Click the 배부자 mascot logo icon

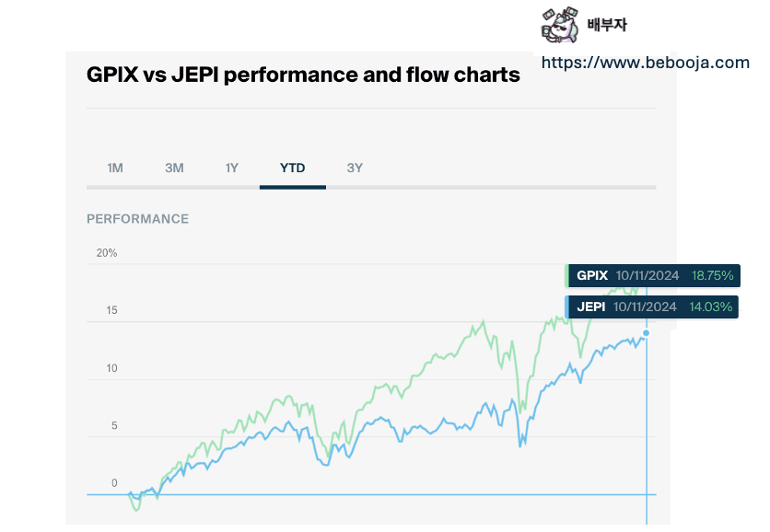(x=560, y=24)
